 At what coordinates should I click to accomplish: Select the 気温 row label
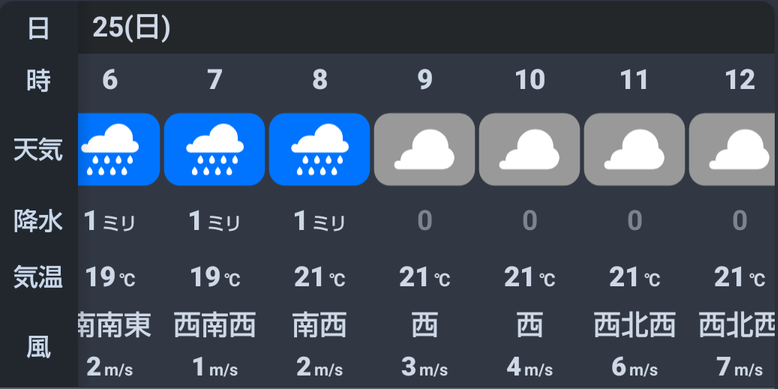point(38,277)
